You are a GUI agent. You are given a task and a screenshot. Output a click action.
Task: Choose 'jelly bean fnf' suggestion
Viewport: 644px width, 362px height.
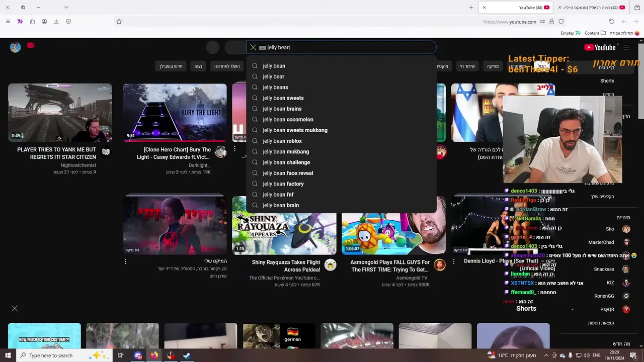[341, 195]
